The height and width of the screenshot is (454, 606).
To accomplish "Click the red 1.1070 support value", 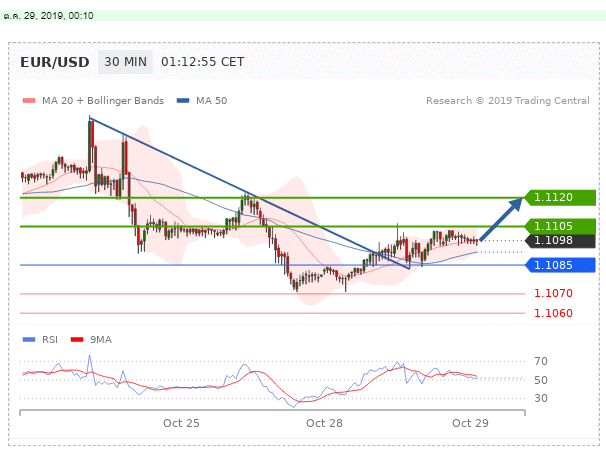I will click(553, 293).
